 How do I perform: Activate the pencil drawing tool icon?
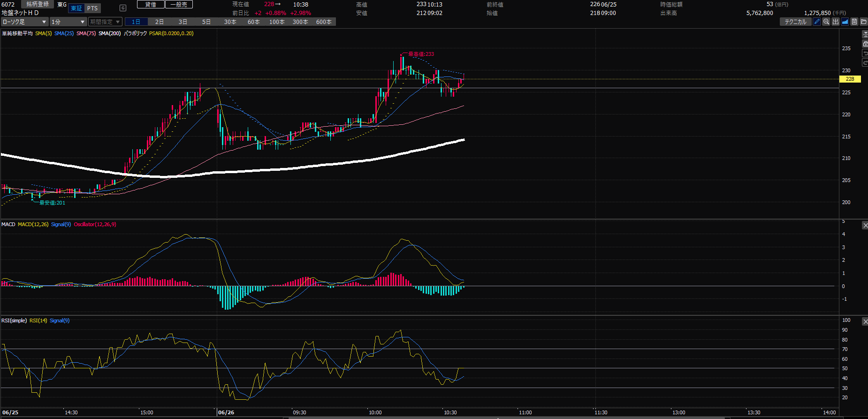pyautogui.click(x=817, y=22)
